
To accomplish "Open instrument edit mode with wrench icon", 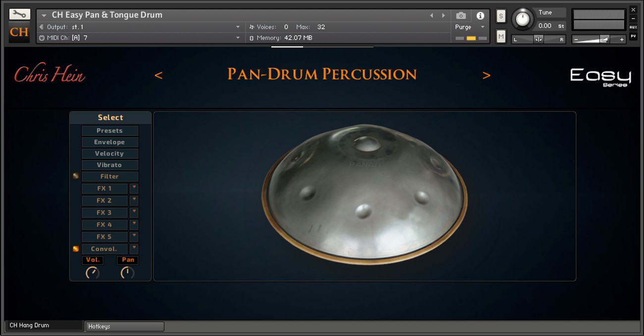I will [19, 14].
